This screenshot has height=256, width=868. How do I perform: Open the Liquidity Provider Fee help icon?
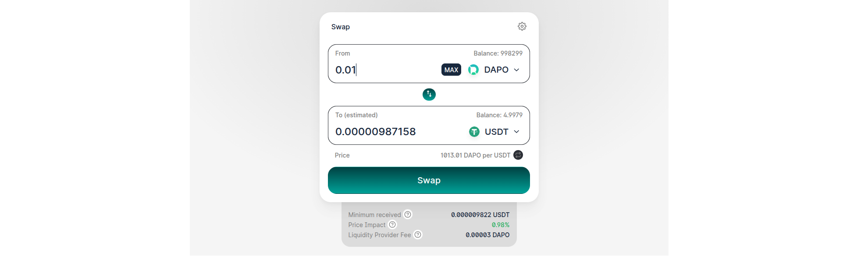[417, 235]
